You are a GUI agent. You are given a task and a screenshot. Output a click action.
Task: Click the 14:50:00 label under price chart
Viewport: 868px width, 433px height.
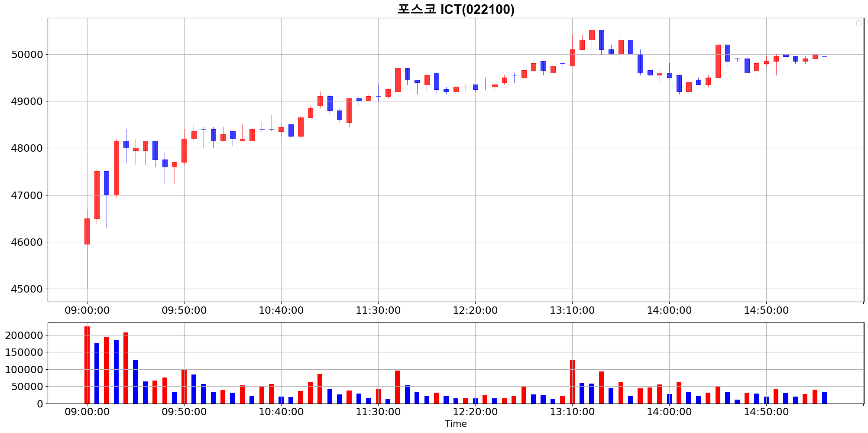[766, 311]
